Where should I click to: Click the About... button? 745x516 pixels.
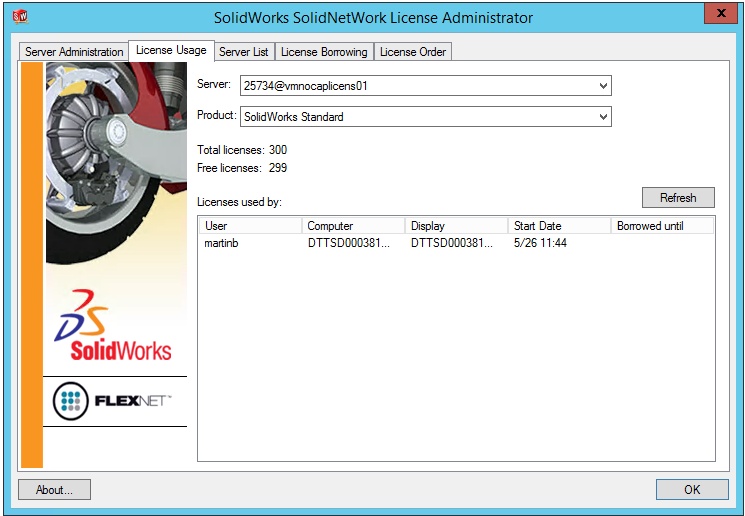pos(54,489)
